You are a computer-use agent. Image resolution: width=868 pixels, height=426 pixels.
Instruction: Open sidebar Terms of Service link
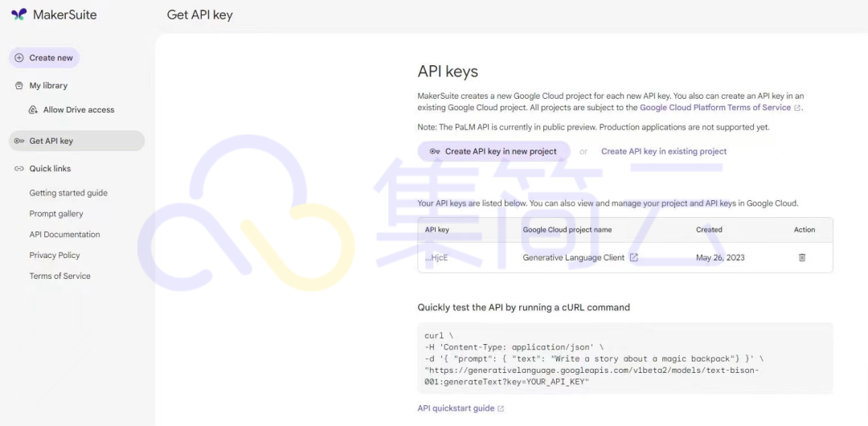[59, 276]
